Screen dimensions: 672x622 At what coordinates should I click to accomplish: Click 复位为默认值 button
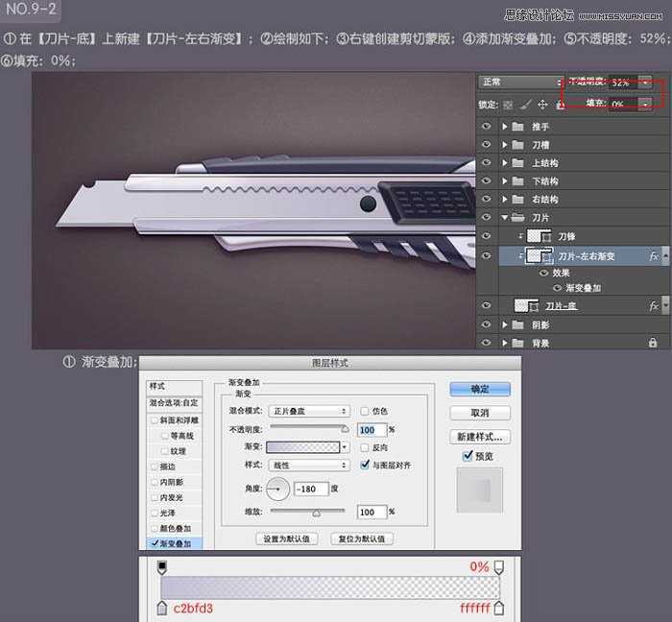click(362, 538)
